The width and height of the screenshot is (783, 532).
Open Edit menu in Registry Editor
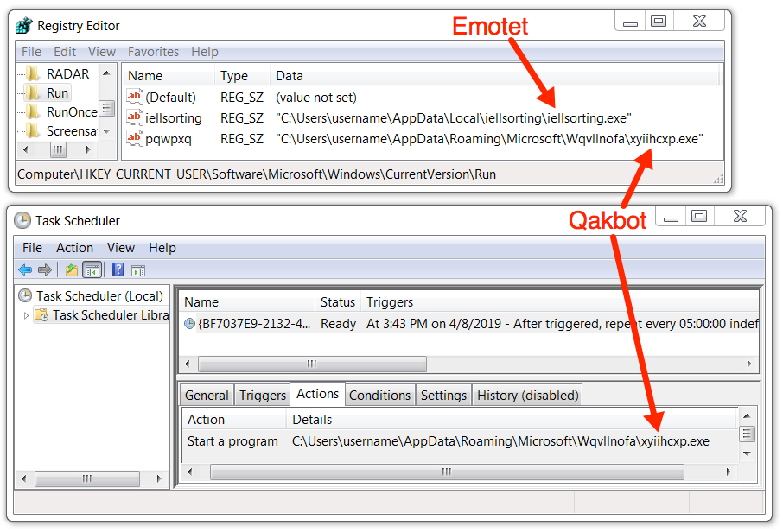pos(65,52)
